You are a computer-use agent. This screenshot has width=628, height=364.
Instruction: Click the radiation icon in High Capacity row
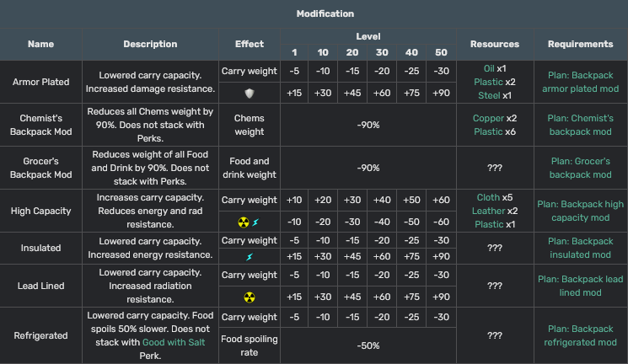coord(244,222)
